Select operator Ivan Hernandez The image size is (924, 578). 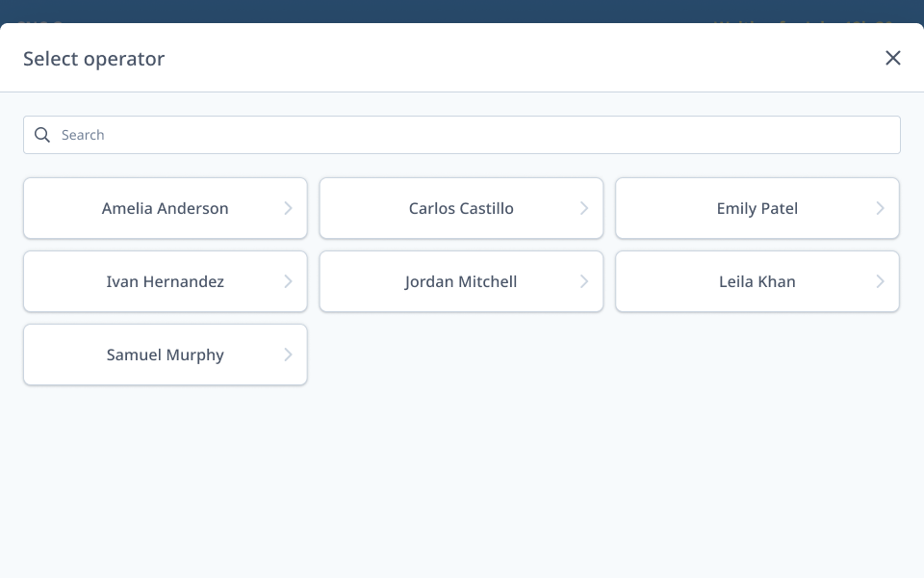(x=166, y=281)
